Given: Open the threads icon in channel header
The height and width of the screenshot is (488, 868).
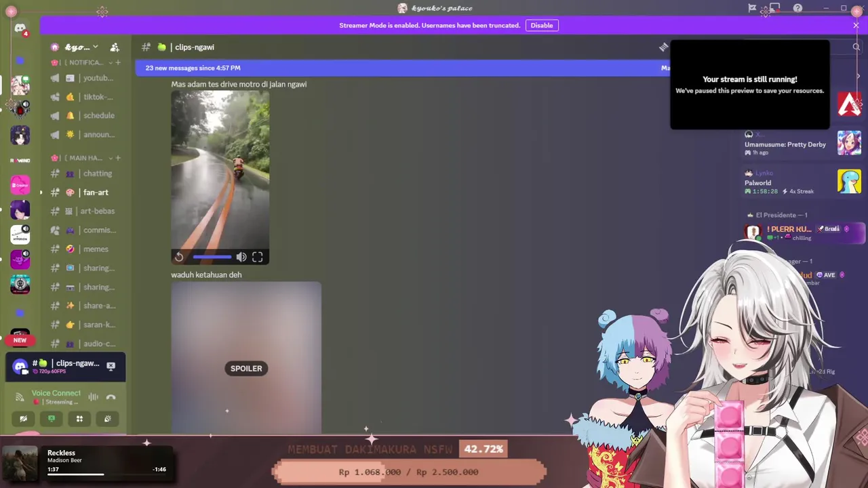Looking at the screenshot, I should point(663,47).
